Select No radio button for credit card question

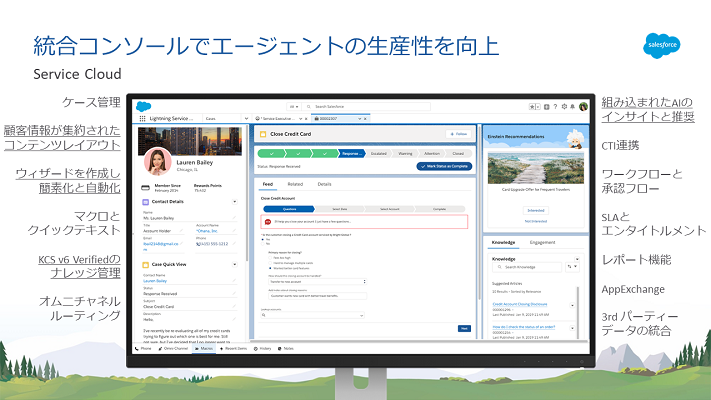coord(263,244)
